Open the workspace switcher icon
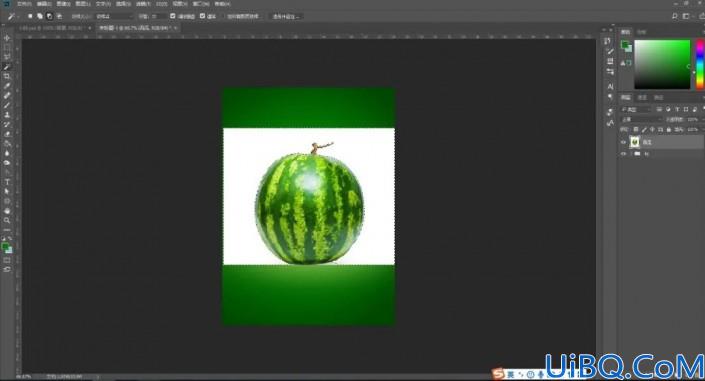 point(686,16)
